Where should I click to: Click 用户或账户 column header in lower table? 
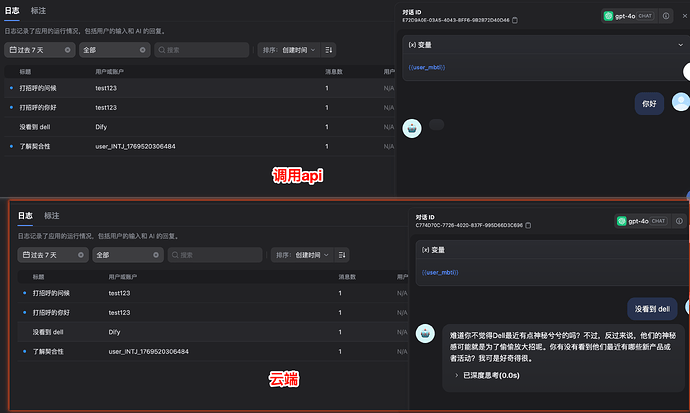123,277
